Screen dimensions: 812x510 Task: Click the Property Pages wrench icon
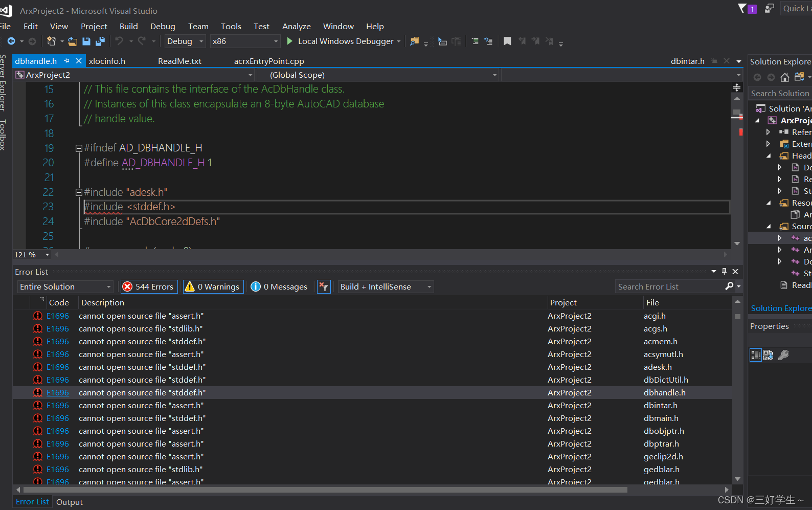(783, 355)
